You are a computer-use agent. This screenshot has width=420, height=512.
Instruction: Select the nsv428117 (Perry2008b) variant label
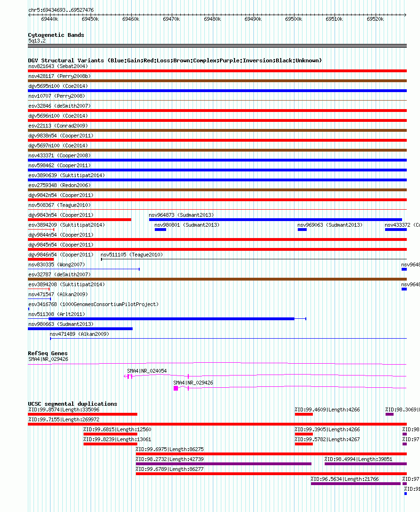point(59,76)
